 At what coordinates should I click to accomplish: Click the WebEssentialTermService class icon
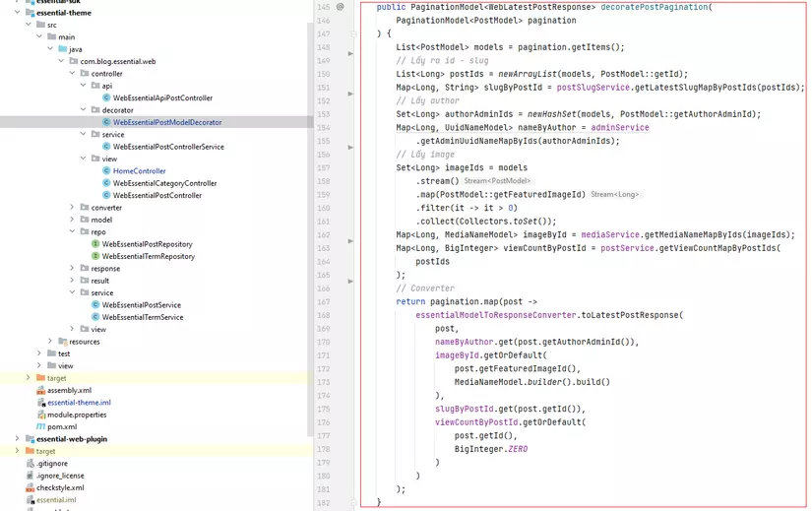click(95, 318)
